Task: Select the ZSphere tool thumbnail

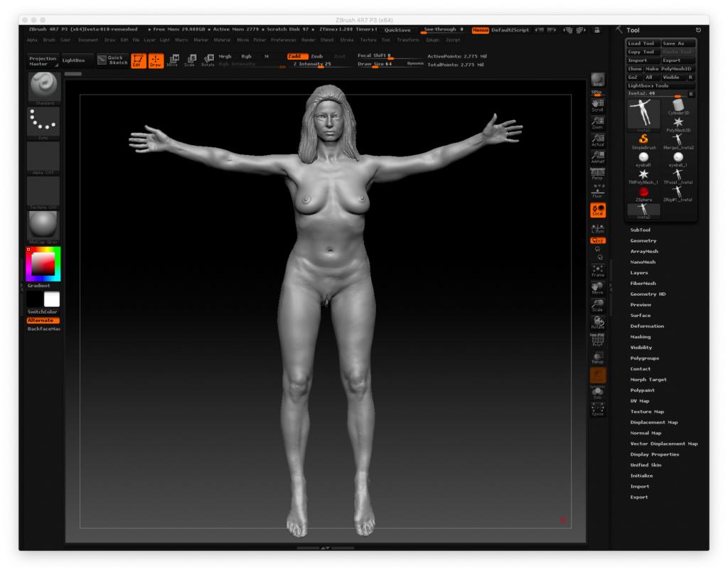Action: click(643, 193)
